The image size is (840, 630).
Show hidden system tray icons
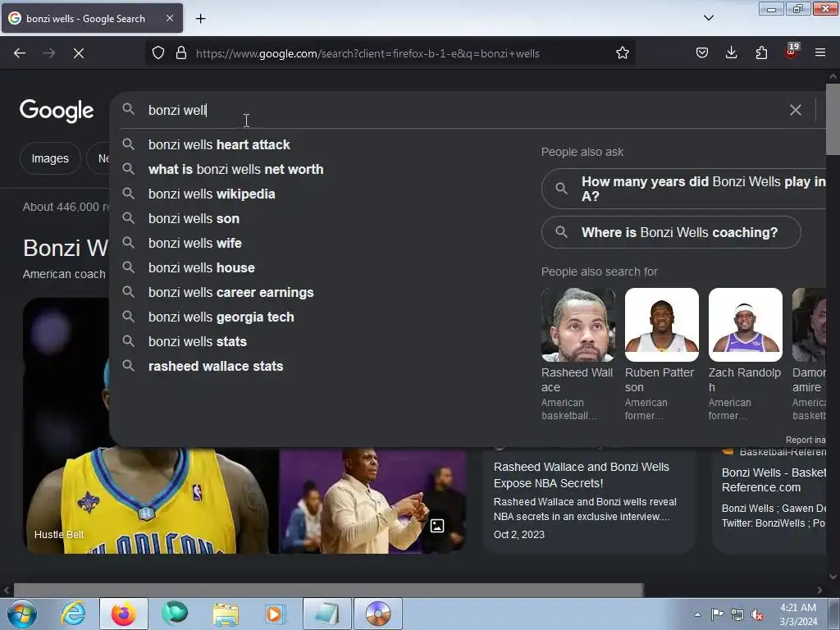pyautogui.click(x=697, y=614)
